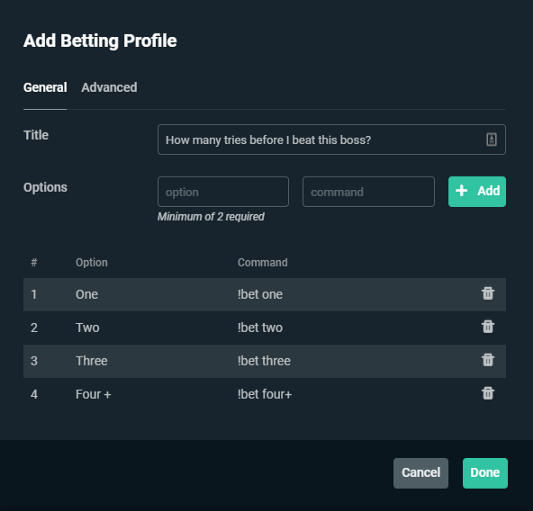Switch to the Advanced tab

[x=109, y=87]
